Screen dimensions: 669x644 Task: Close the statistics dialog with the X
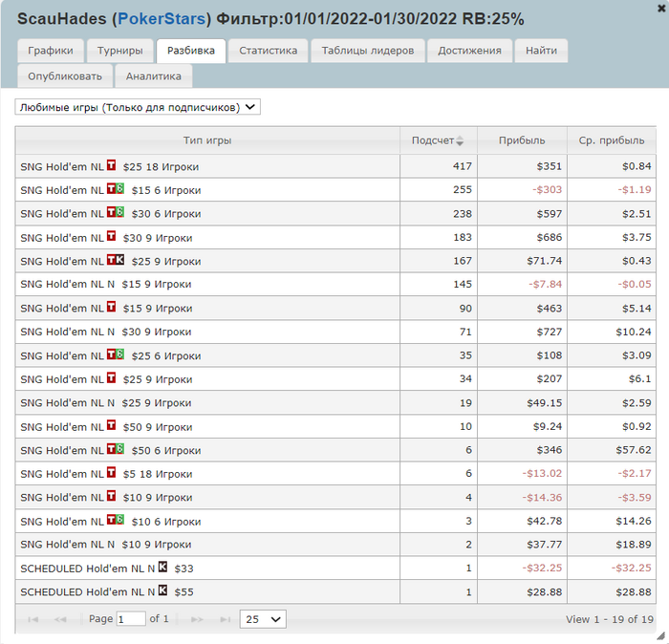[x=661, y=8]
